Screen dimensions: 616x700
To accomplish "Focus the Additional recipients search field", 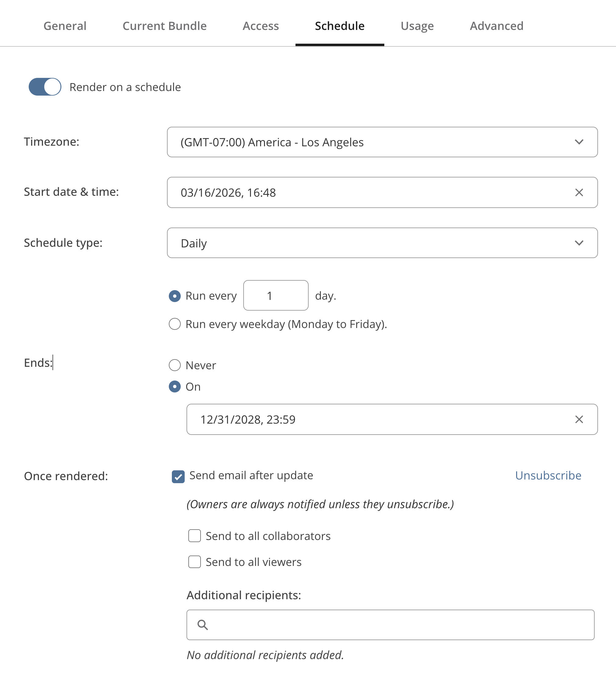I will [397, 625].
